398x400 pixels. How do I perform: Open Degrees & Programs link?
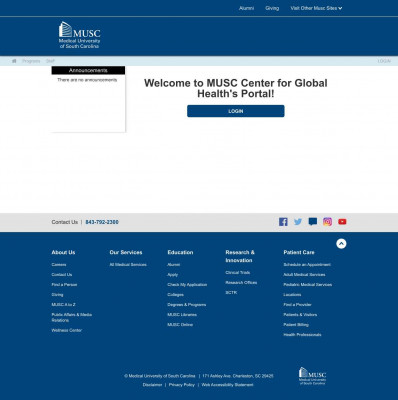[186, 305]
